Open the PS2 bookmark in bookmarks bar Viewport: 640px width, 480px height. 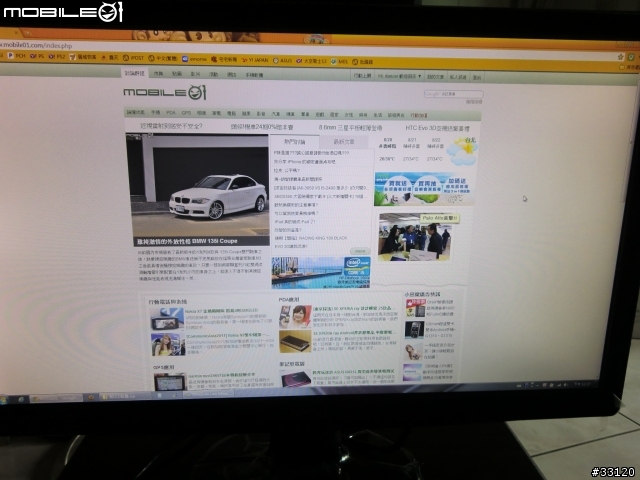[57, 57]
